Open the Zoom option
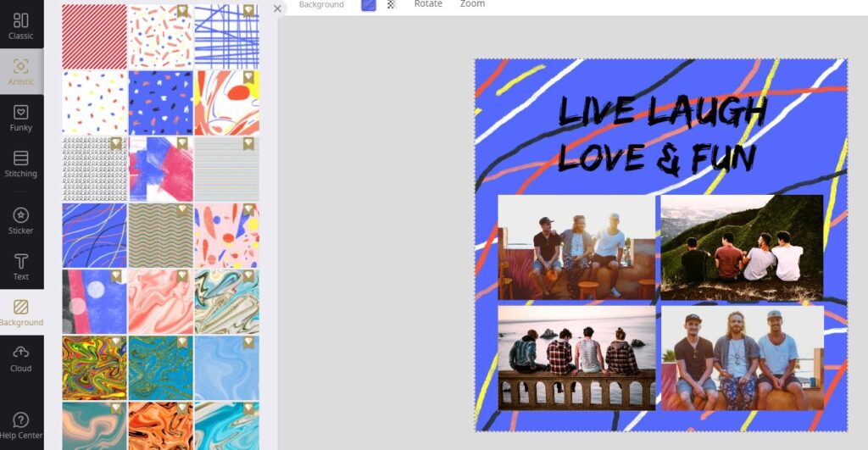 pyautogui.click(x=472, y=4)
